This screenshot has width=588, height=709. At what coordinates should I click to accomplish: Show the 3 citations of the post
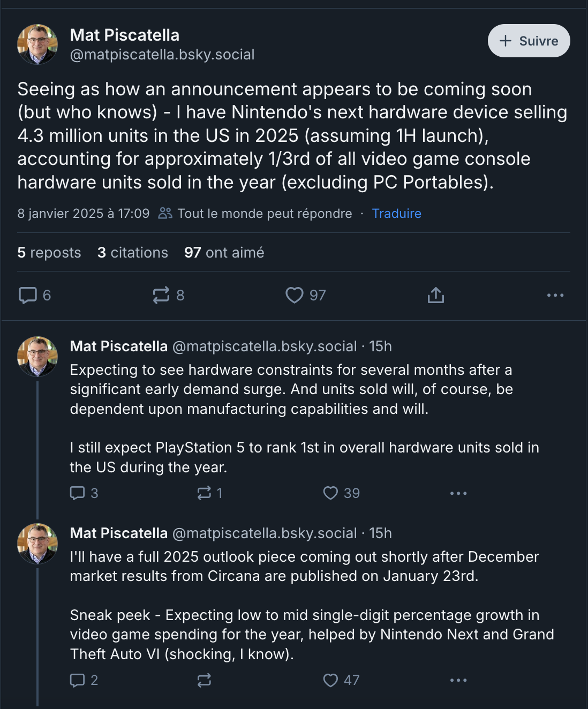pyautogui.click(x=132, y=252)
